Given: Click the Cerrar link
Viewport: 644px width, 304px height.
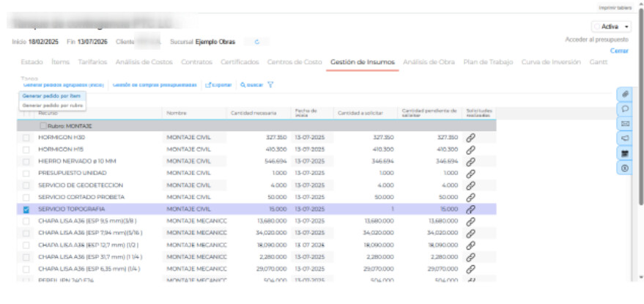Looking at the screenshot, I should [x=619, y=51].
